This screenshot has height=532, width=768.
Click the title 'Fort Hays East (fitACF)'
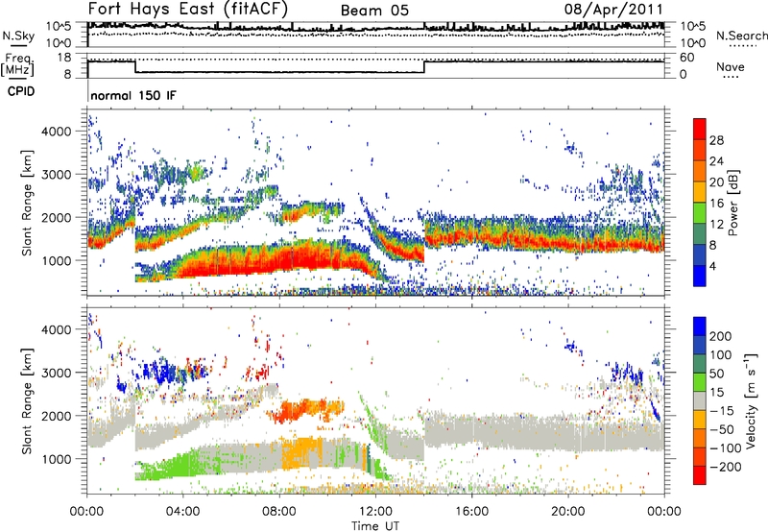(188, 10)
